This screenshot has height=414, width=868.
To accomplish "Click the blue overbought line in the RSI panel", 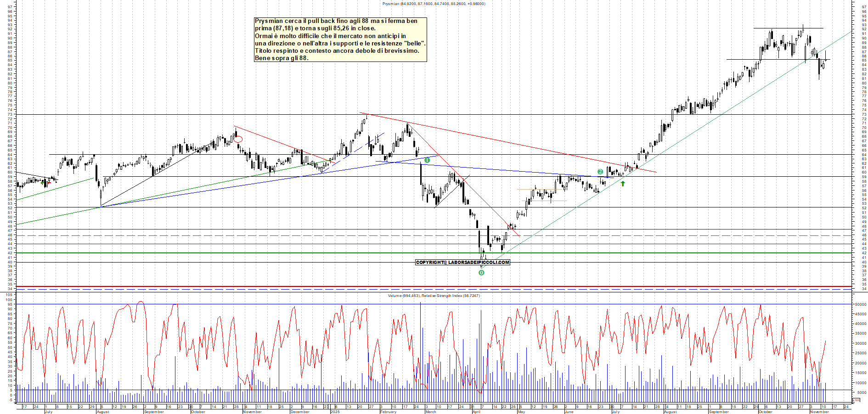I will point(367,303).
